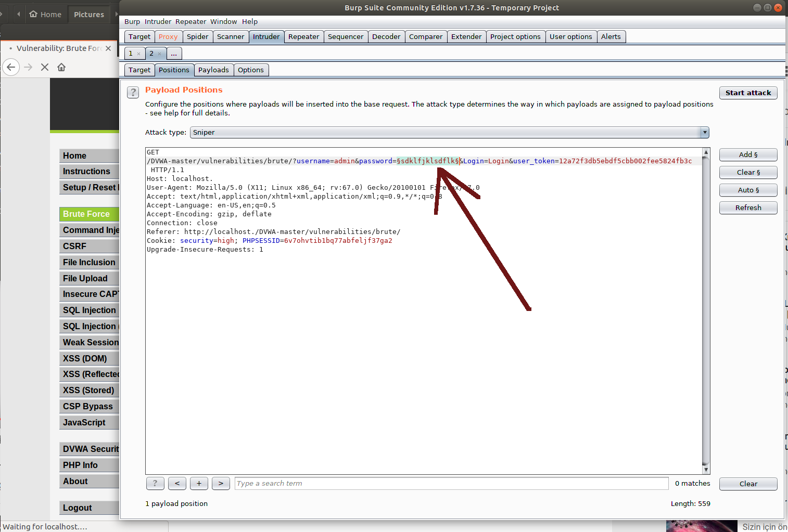The image size is (788, 532).
Task: Open the Window menu
Action: coord(224,21)
